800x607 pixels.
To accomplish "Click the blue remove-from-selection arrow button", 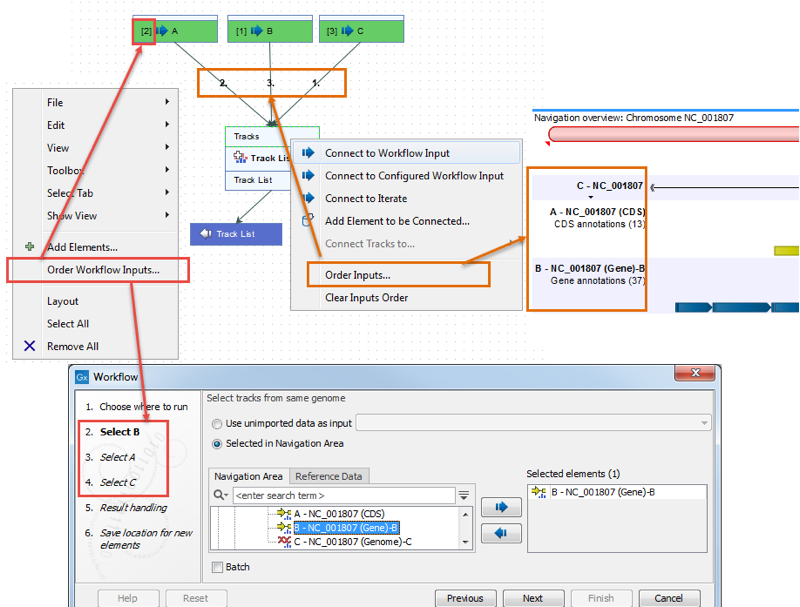I will [x=501, y=534].
